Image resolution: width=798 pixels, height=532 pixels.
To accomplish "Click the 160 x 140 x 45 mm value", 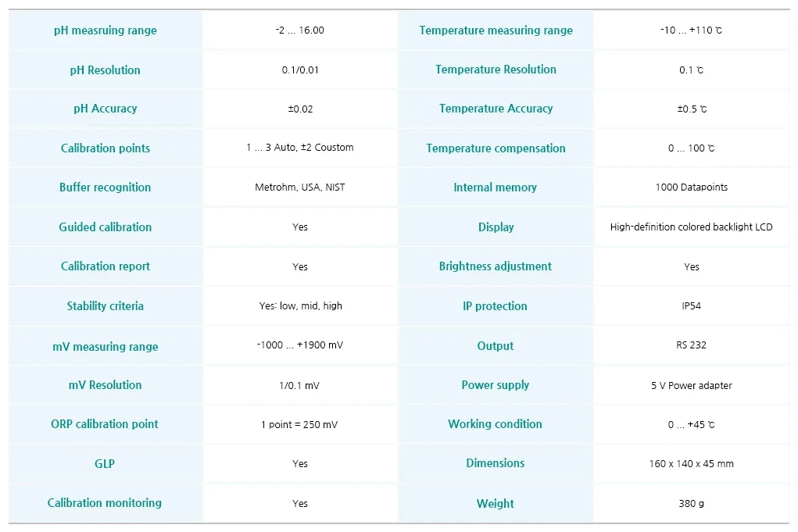I will [x=691, y=463].
